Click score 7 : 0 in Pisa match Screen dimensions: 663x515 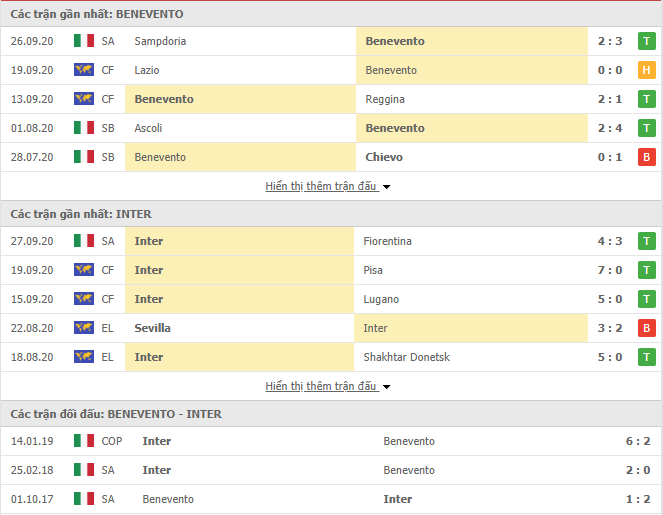coord(610,270)
